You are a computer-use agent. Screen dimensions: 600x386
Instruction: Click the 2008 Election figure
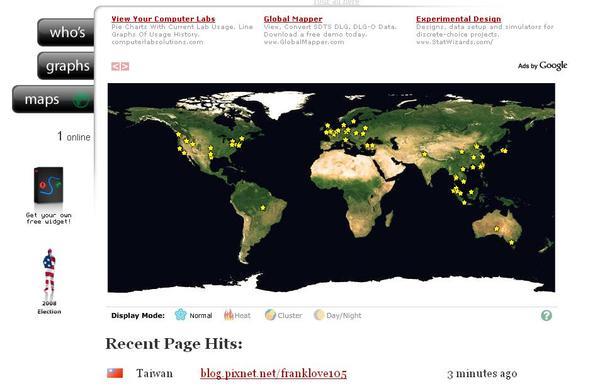pos(49,275)
